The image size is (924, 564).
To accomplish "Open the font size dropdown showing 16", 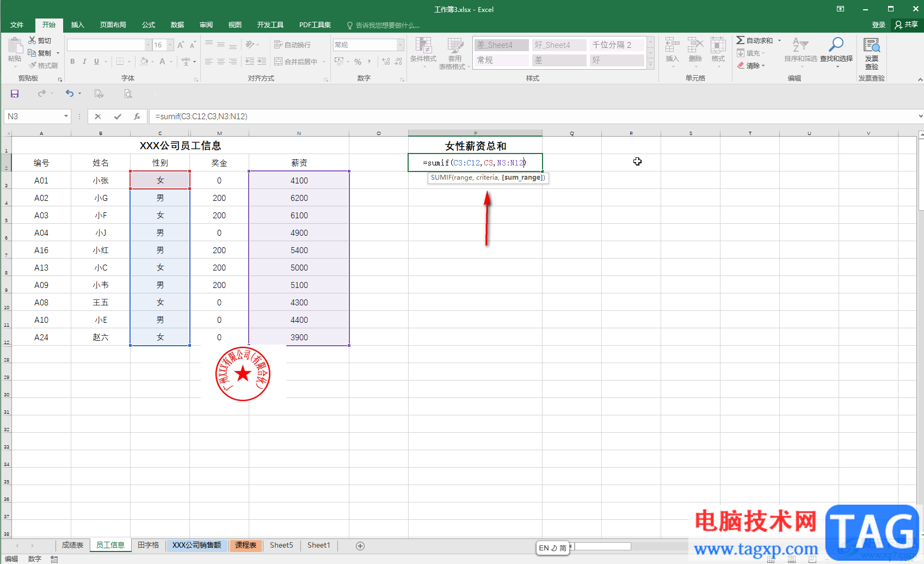I will 170,45.
